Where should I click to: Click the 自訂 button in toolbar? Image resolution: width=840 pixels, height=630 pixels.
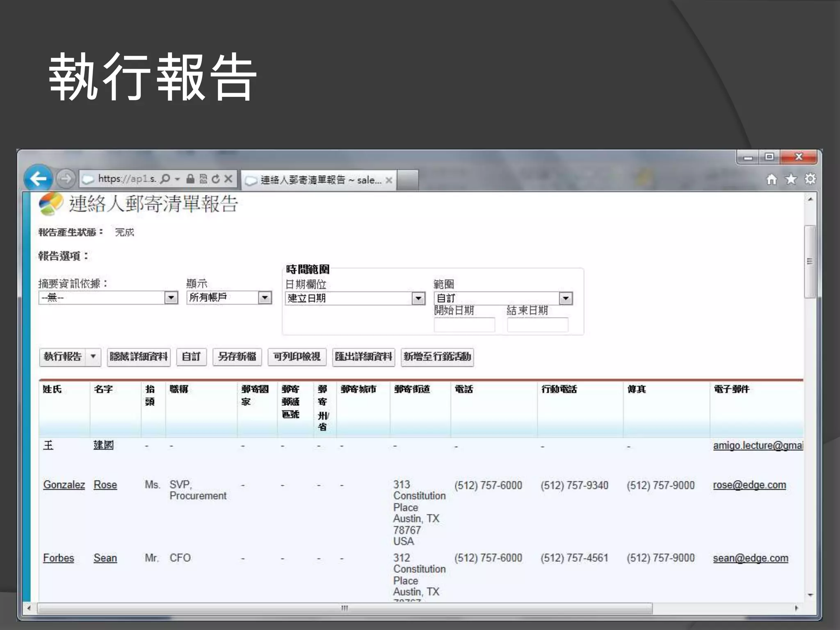(x=191, y=356)
